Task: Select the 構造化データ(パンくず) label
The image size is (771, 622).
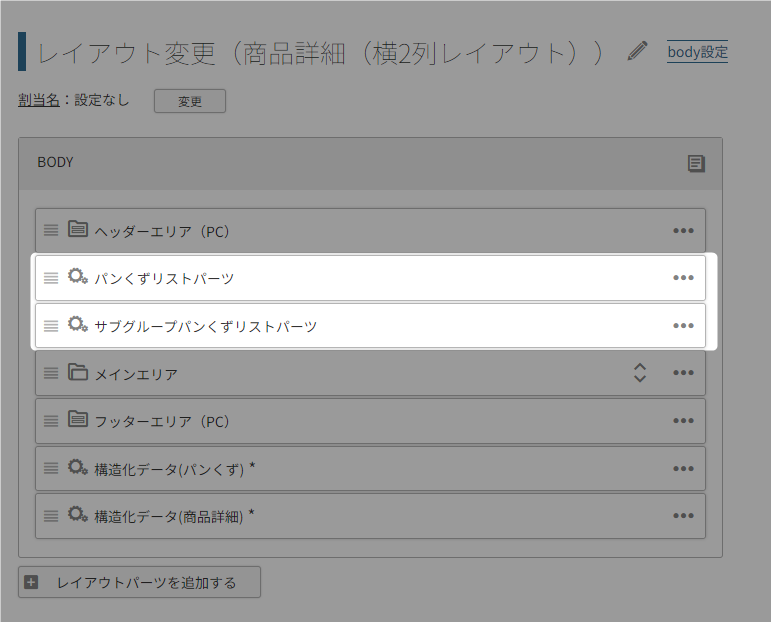Action: click(x=175, y=469)
